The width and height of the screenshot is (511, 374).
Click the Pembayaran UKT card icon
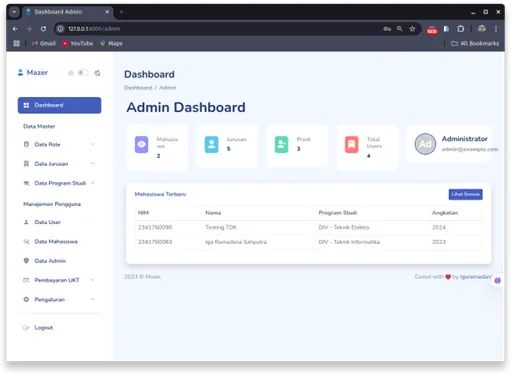tap(26, 280)
